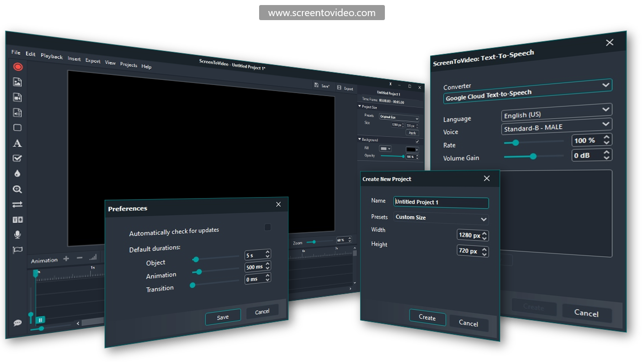Open the File menu
644x362 pixels.
point(16,52)
